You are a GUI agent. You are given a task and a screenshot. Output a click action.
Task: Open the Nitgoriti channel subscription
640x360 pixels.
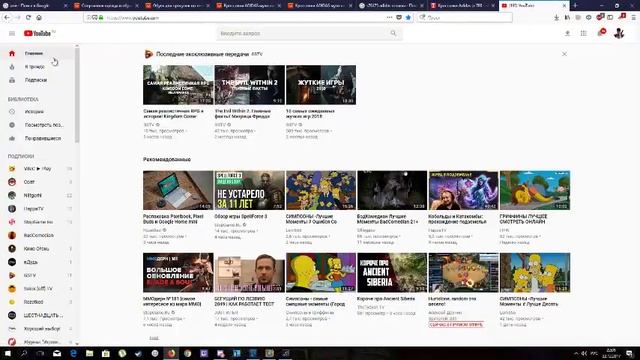coord(39,196)
